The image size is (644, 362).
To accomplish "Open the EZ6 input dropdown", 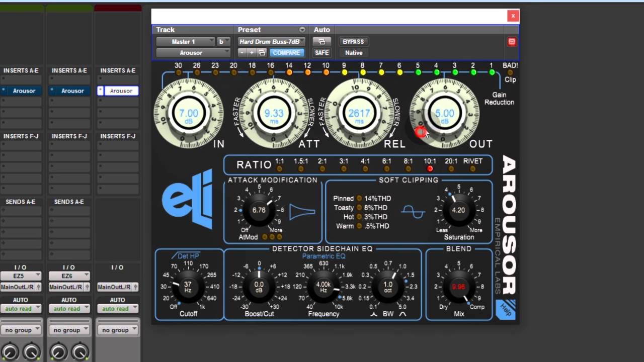I will pos(69,276).
